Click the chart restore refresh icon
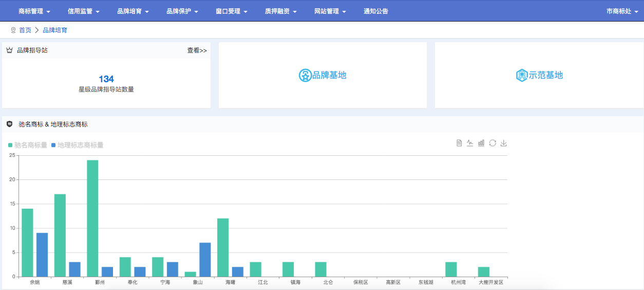 [x=493, y=143]
